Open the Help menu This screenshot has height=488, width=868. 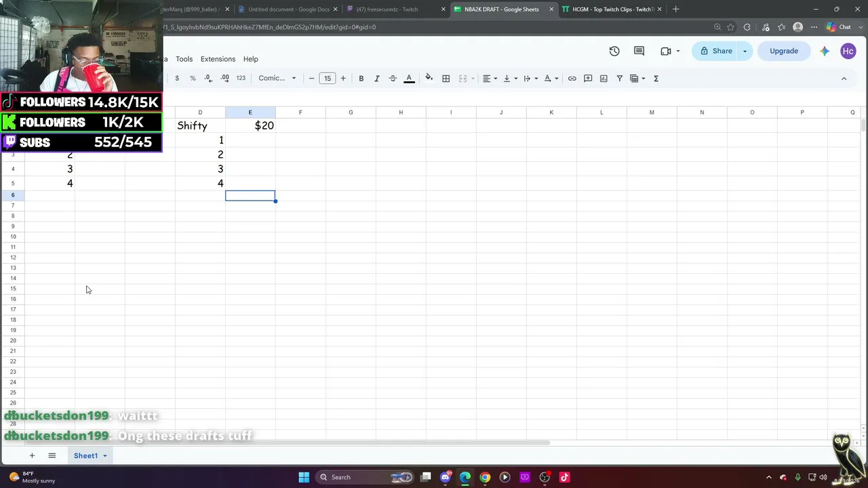(x=251, y=59)
